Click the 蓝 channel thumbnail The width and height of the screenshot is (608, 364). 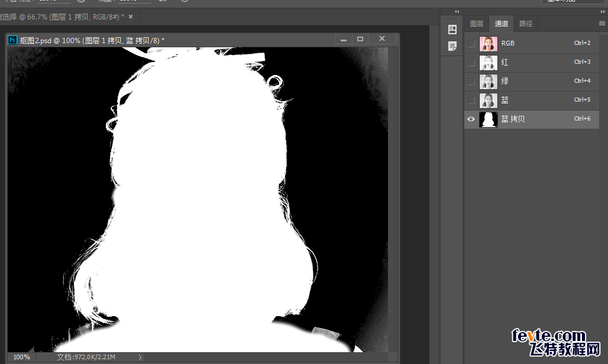click(488, 100)
